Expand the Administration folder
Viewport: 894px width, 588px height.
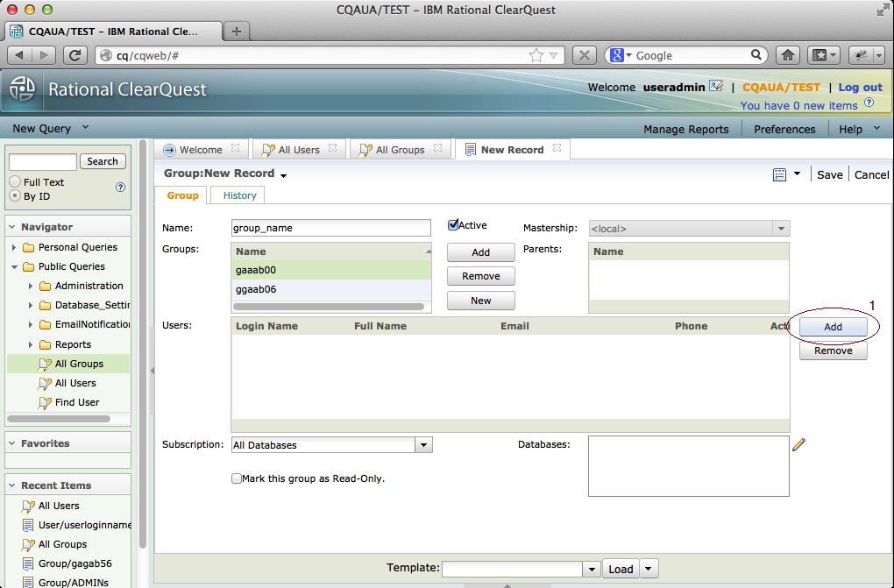point(31,287)
